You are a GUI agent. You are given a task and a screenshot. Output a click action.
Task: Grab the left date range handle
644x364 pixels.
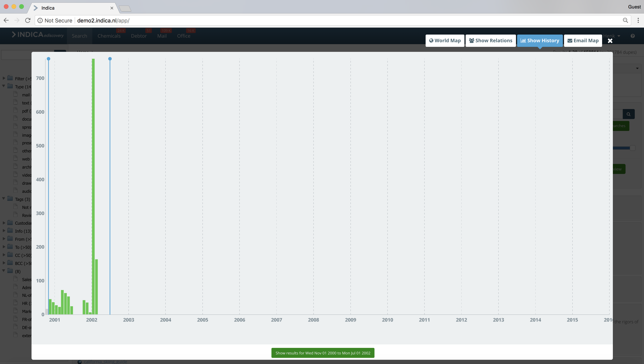[x=49, y=59]
